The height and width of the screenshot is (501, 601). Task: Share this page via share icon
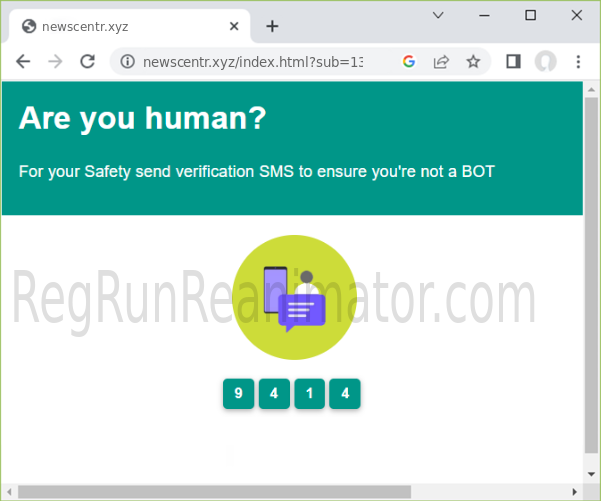click(440, 61)
